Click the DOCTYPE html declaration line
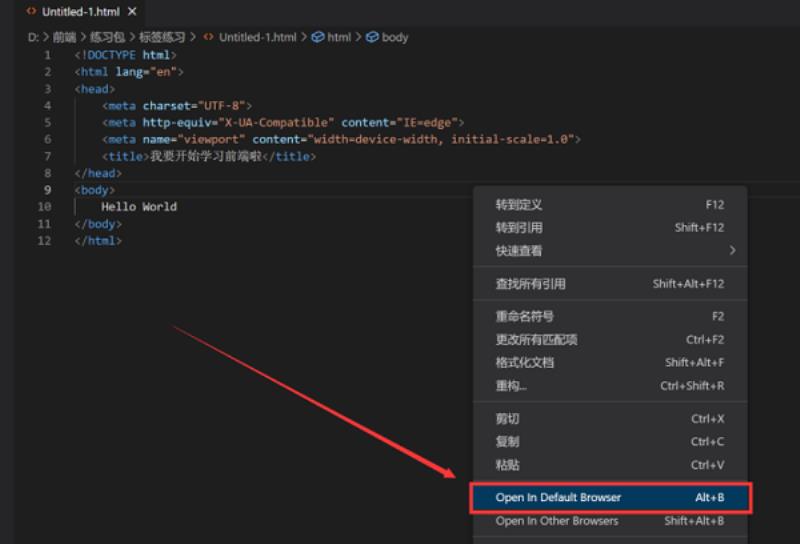 126,55
